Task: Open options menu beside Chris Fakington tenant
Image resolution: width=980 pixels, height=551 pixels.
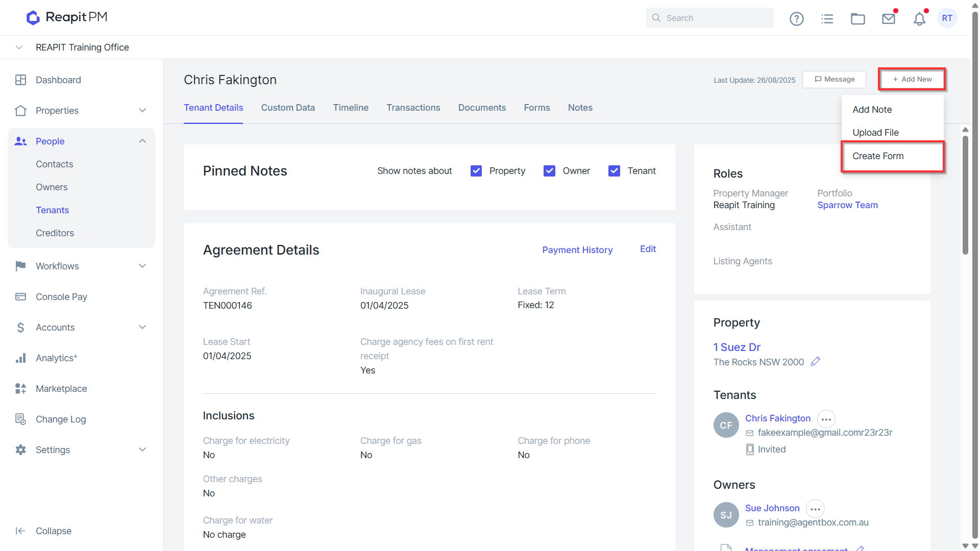Action: pyautogui.click(x=826, y=419)
